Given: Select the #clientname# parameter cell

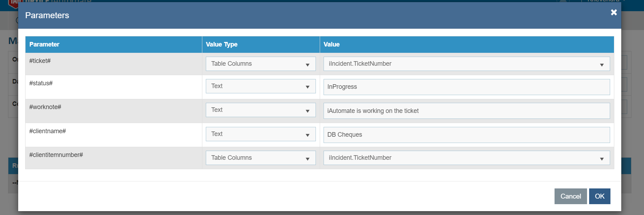Looking at the screenshot, I should [x=48, y=131].
